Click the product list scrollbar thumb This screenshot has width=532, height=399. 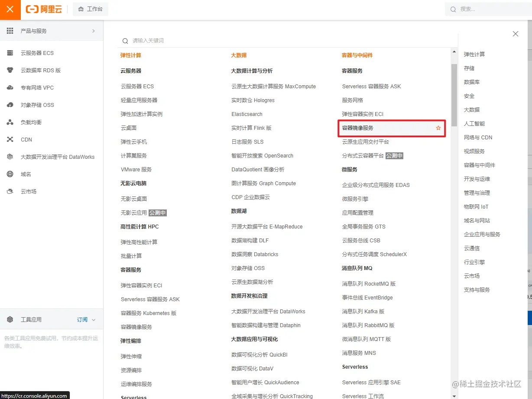[x=454, y=95]
